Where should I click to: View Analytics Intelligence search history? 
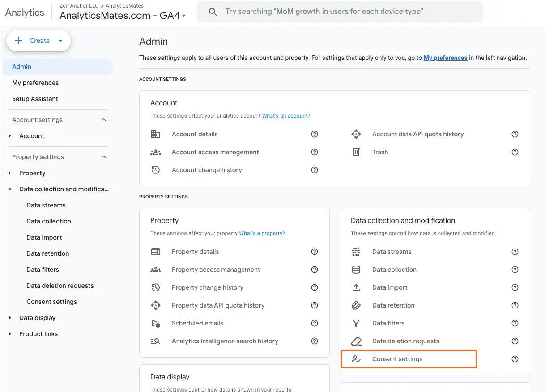tap(225, 341)
